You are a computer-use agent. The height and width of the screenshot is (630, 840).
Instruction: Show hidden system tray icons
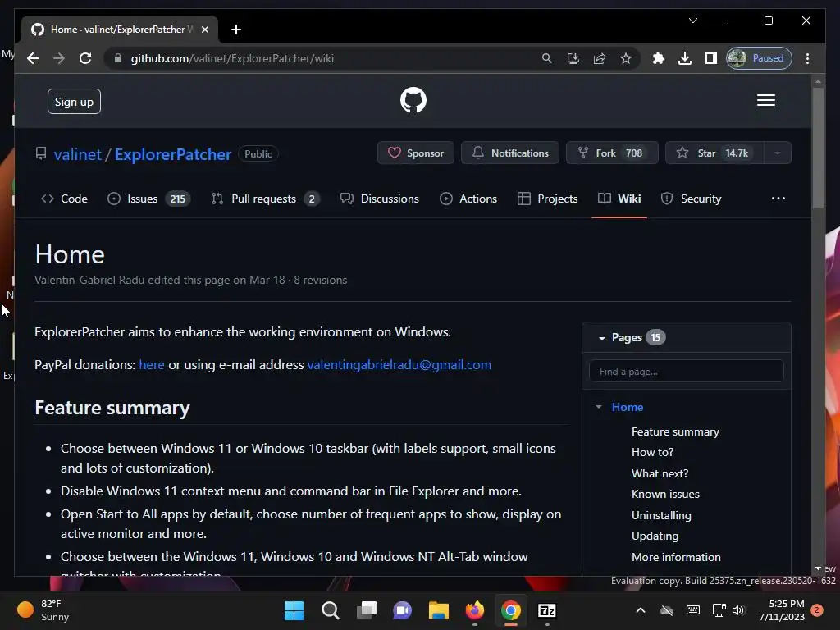640,610
